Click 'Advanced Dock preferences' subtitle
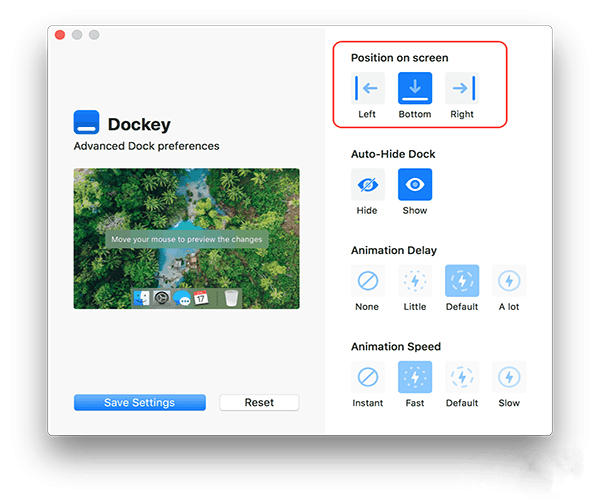This screenshot has height=500, width=600. pyautogui.click(x=147, y=146)
